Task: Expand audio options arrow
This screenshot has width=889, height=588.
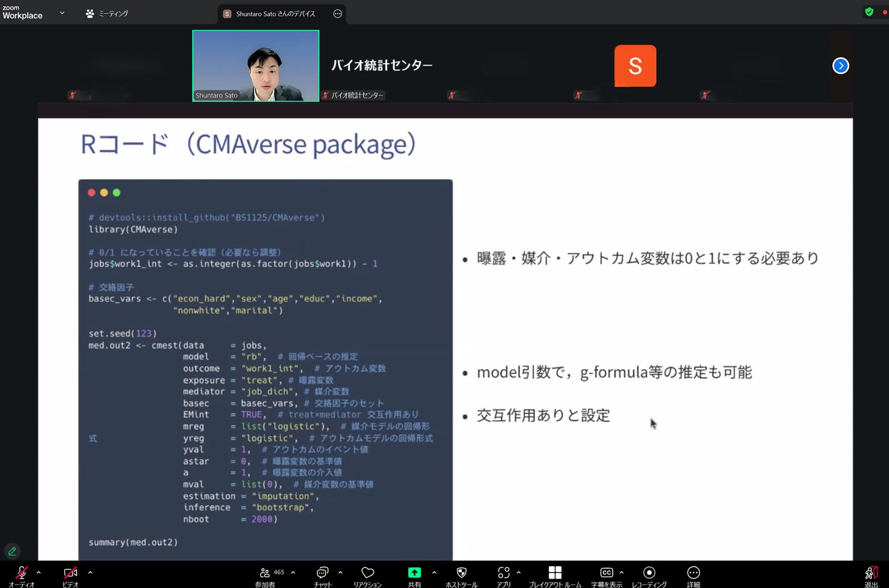Action: tap(38, 572)
